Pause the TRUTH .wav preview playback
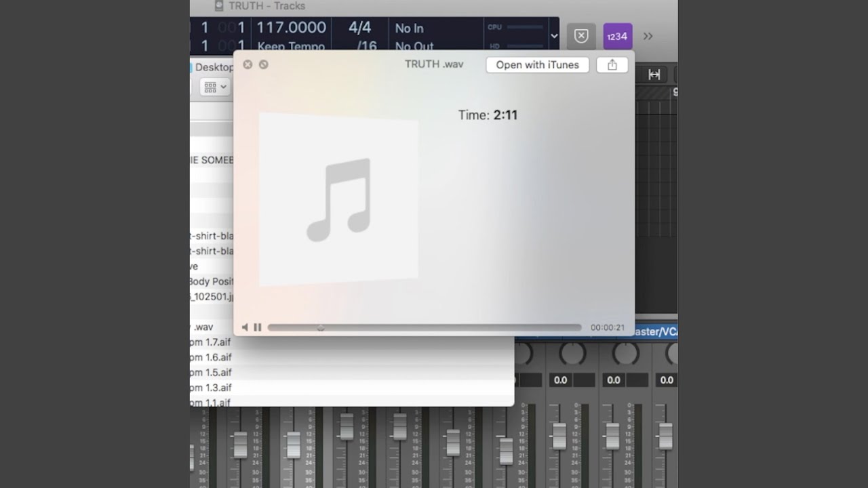Image resolution: width=868 pixels, height=488 pixels. coord(258,327)
